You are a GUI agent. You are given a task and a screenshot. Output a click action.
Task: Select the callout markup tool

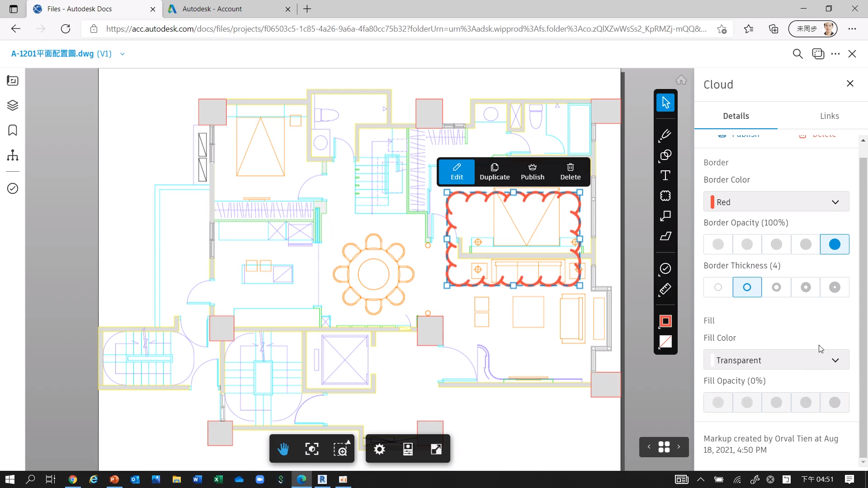[x=665, y=216]
